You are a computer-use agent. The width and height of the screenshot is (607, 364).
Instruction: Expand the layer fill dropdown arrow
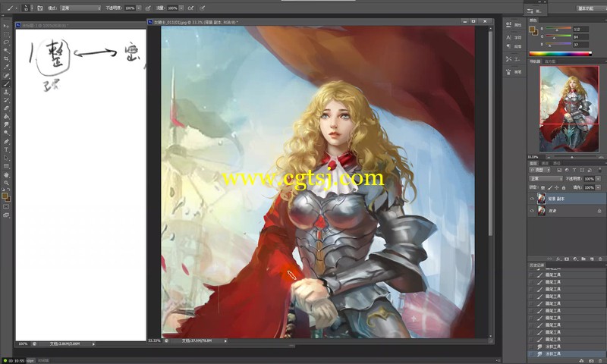point(596,187)
